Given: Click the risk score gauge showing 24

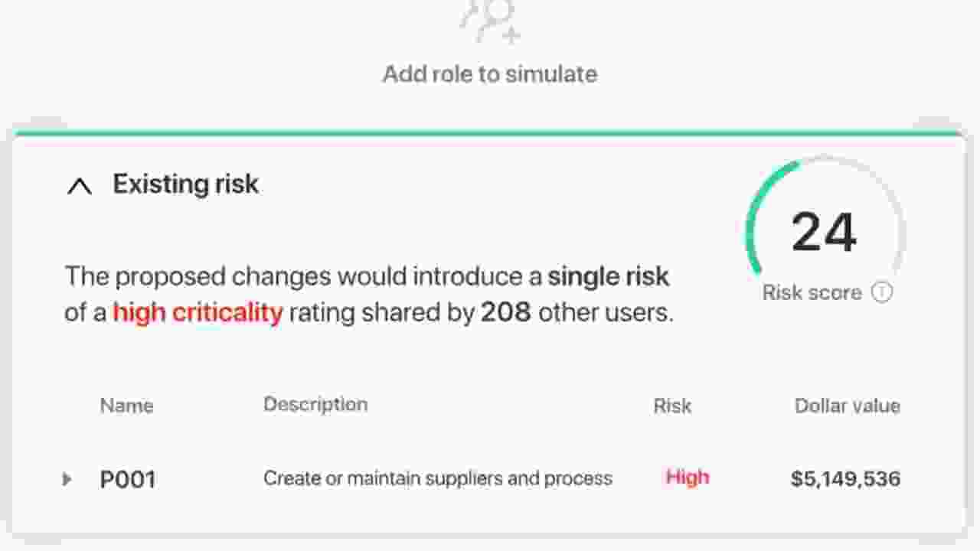Looking at the screenshot, I should tap(824, 232).
